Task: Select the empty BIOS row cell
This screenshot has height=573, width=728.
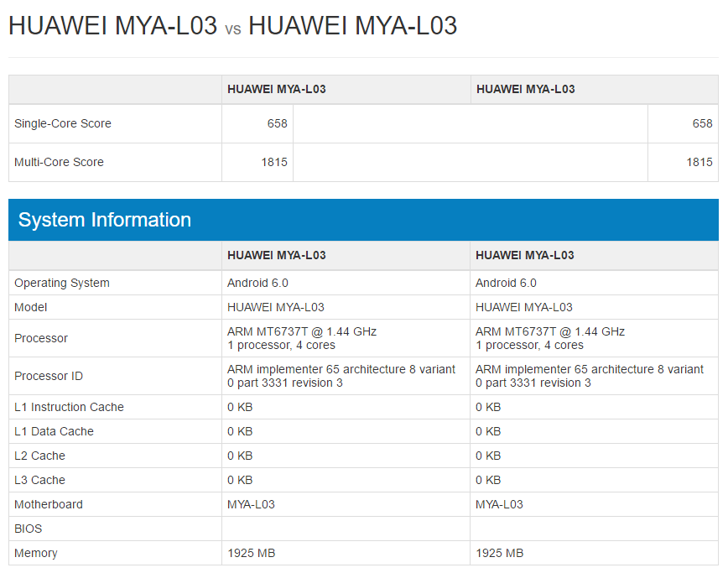Action: [346, 529]
